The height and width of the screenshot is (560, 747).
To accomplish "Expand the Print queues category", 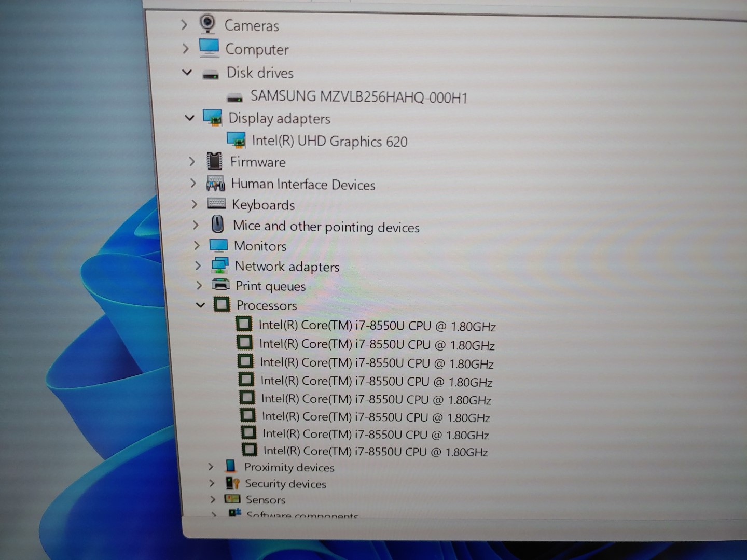I will tap(200, 285).
